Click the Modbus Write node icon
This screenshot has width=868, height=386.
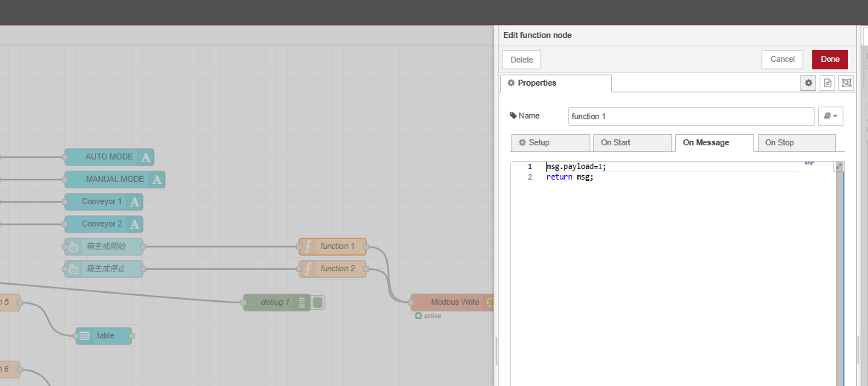(489, 303)
